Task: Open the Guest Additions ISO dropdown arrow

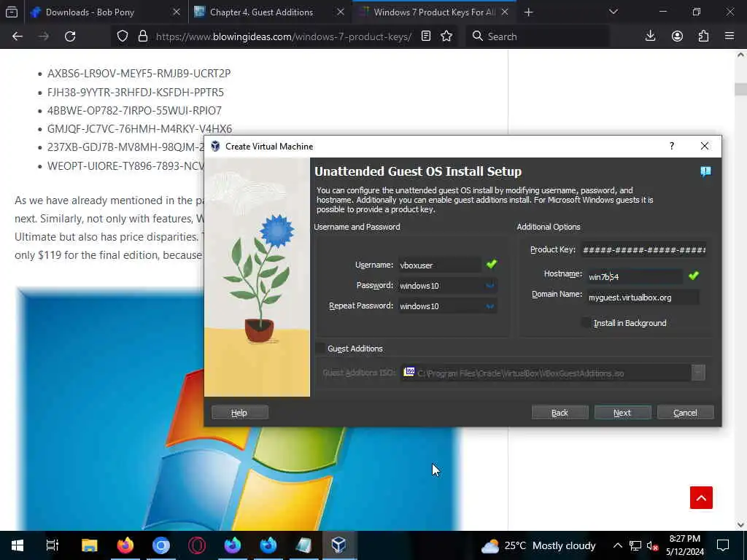Action: [x=698, y=373]
